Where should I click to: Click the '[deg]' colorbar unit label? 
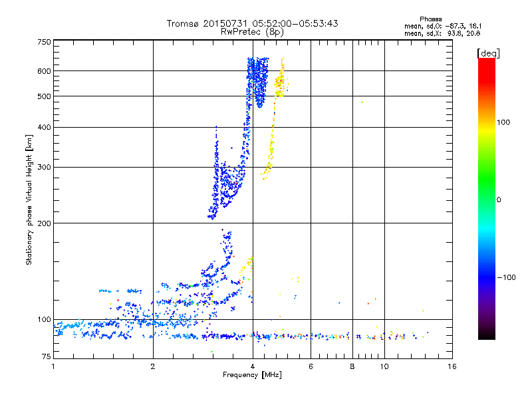click(x=488, y=53)
